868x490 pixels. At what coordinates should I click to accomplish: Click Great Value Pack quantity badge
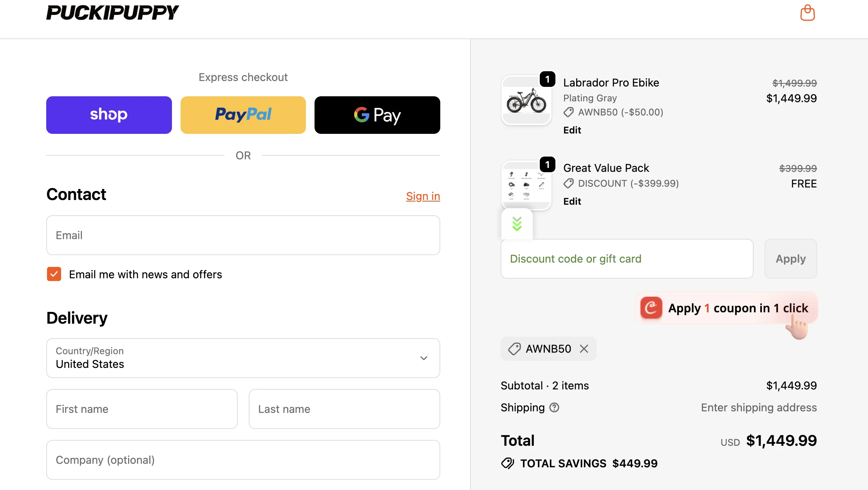click(548, 164)
